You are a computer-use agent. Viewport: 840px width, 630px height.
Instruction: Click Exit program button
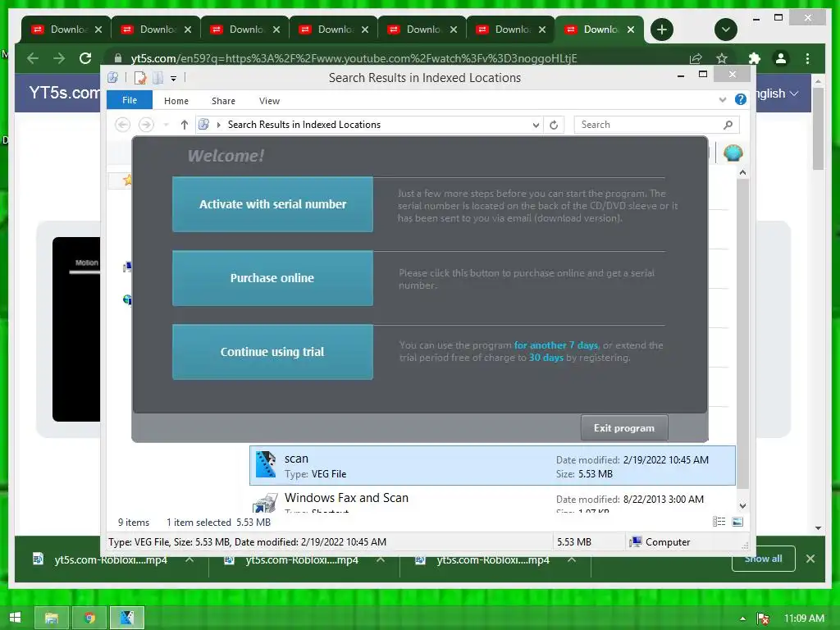pos(624,428)
